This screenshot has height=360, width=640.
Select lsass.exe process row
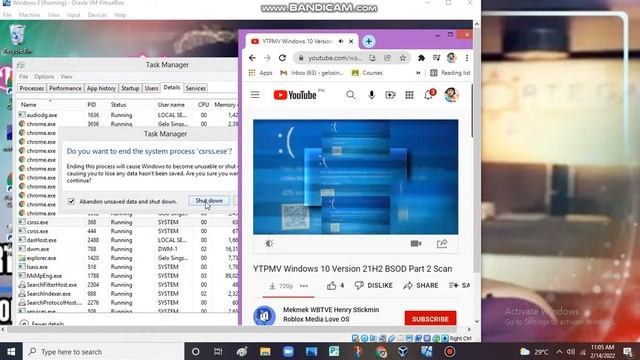pyautogui.click(x=127, y=267)
